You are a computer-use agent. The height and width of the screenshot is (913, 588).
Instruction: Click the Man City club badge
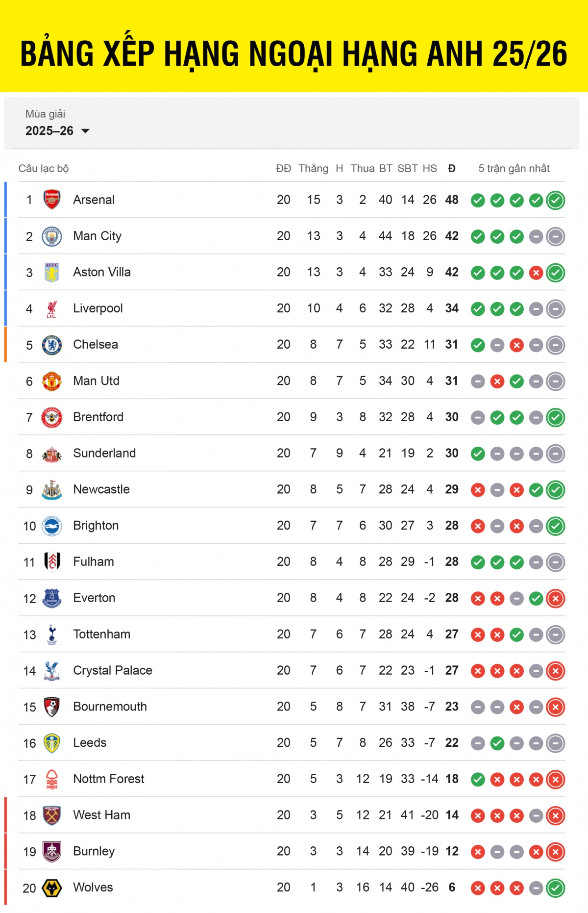tap(52, 236)
